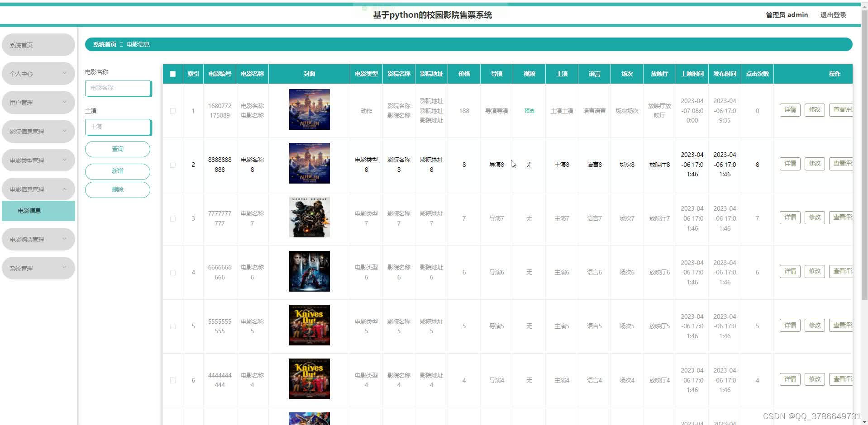The height and width of the screenshot is (425, 868).
Task: Click 修改 for row 5
Action: 815,326
